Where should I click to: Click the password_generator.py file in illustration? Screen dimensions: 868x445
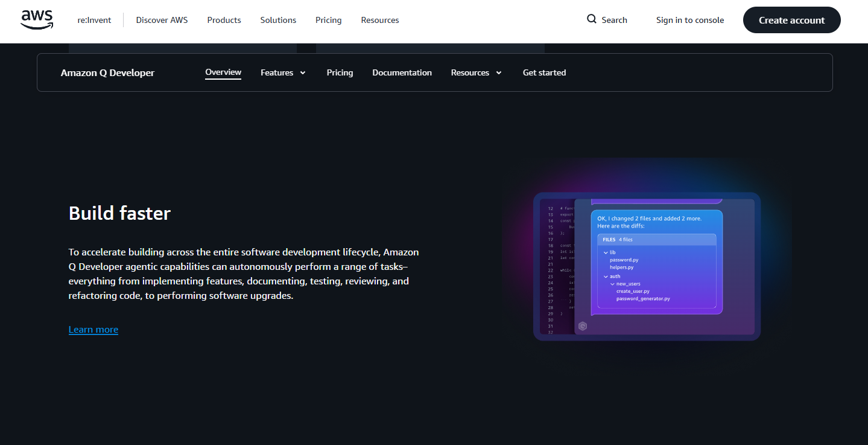[642, 298]
